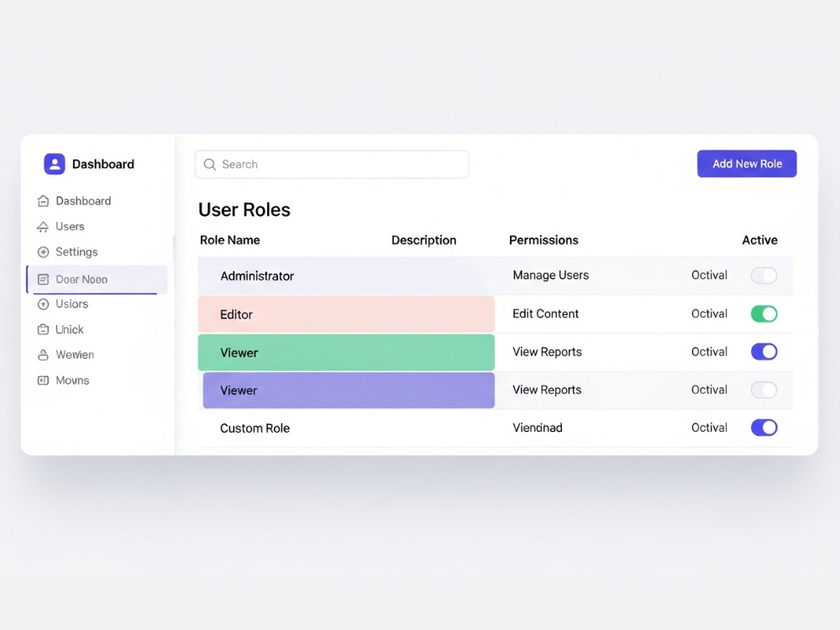Click the icon beside Mouns
Viewport: 840px width, 630px height.
pyautogui.click(x=44, y=381)
